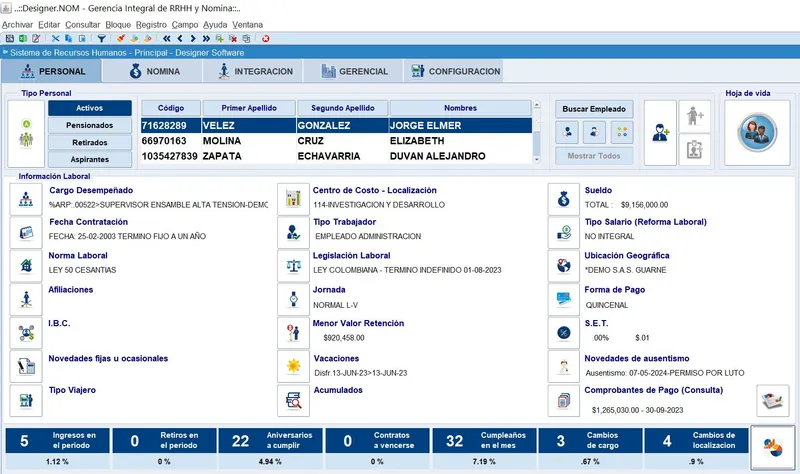800x474 pixels.
Task: Open Tipo Salario icon
Action: [564, 233]
